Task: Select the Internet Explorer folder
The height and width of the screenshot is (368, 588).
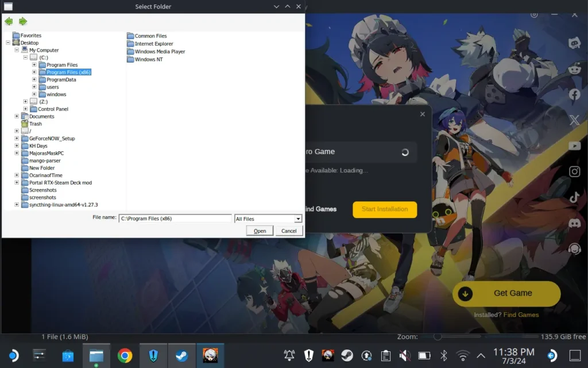Action: (x=154, y=44)
